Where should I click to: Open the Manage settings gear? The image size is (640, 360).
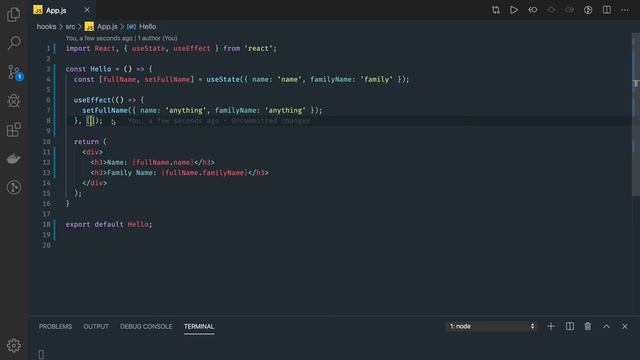13,345
